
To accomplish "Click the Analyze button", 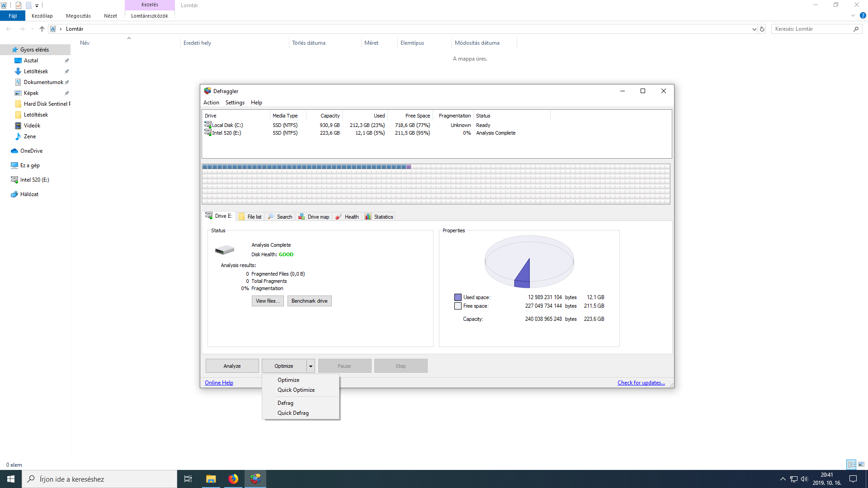I will (x=232, y=366).
